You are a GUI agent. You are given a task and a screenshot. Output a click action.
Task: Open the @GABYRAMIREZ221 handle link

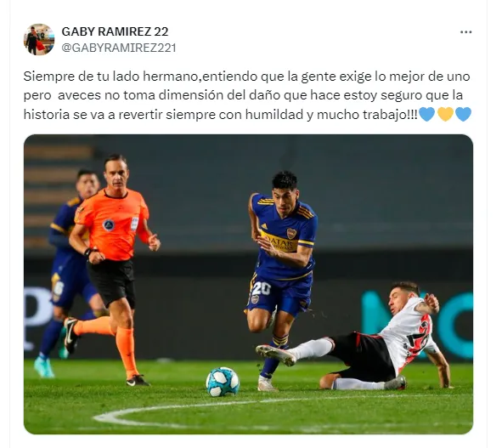[x=119, y=48]
